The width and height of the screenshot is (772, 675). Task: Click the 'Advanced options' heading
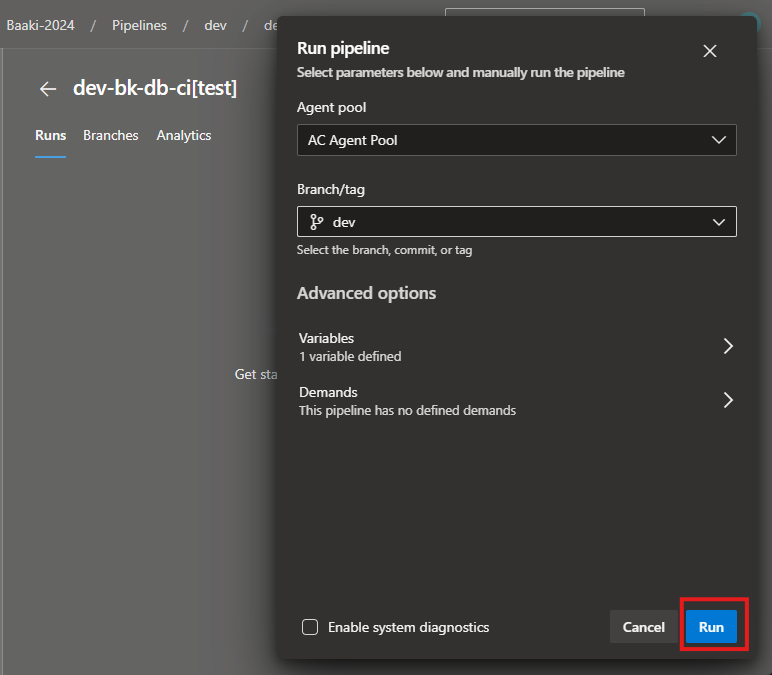tap(366, 293)
